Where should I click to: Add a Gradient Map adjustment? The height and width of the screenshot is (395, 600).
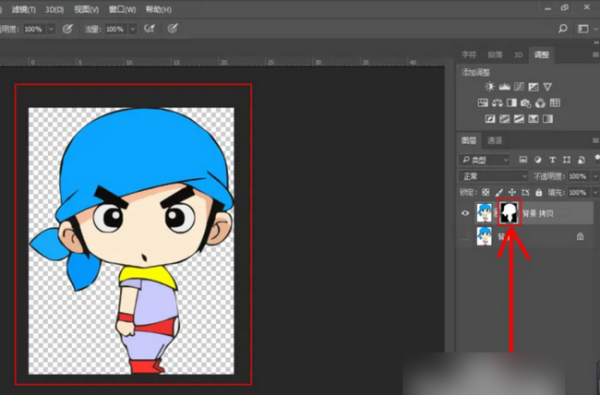(x=548, y=119)
